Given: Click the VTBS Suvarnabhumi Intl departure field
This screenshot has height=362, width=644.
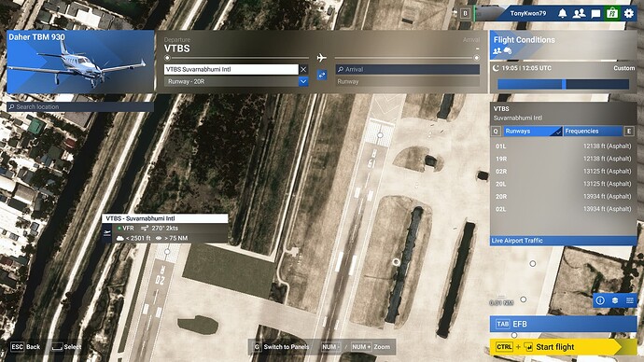Looking at the screenshot, I should (x=231, y=69).
